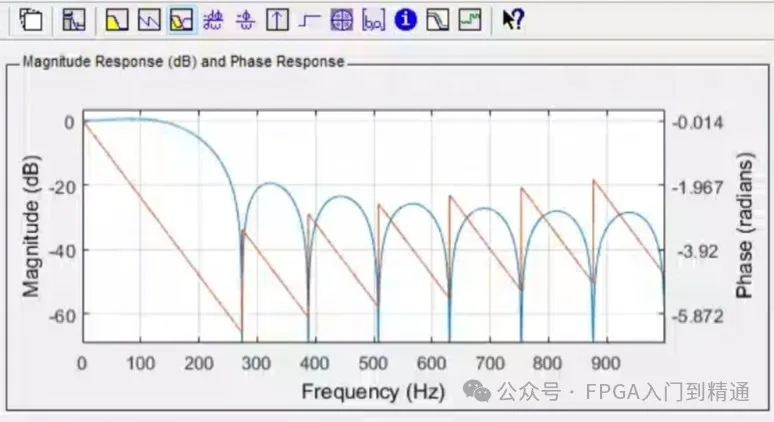
Task: Open Full View Analysis window
Action: [x=31, y=19]
